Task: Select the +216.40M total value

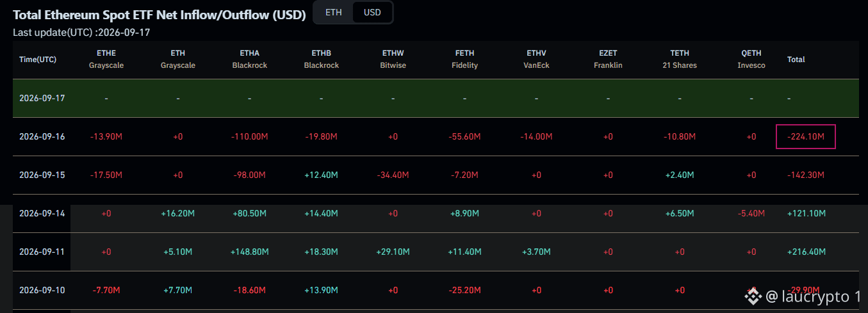Action: coord(806,252)
